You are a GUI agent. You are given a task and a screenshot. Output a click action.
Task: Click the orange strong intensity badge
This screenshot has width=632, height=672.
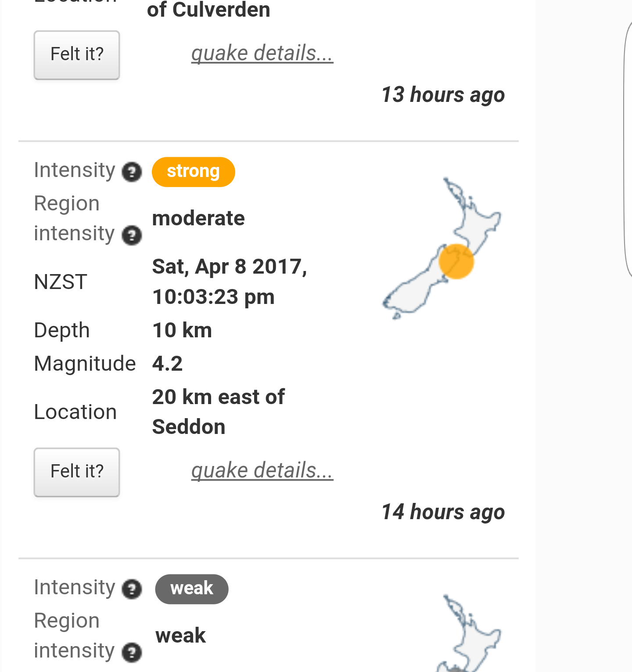pyautogui.click(x=193, y=172)
